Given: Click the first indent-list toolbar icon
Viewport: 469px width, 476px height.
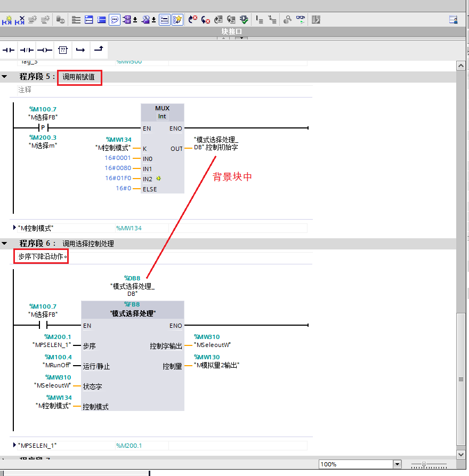Looking at the screenshot, I should (259, 20).
